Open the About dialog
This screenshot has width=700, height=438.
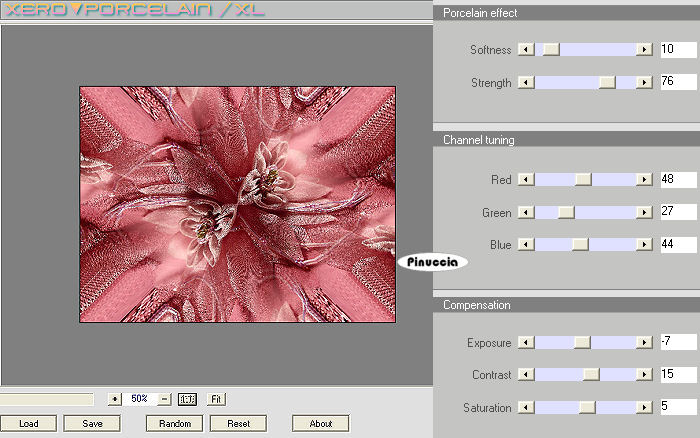(x=320, y=424)
